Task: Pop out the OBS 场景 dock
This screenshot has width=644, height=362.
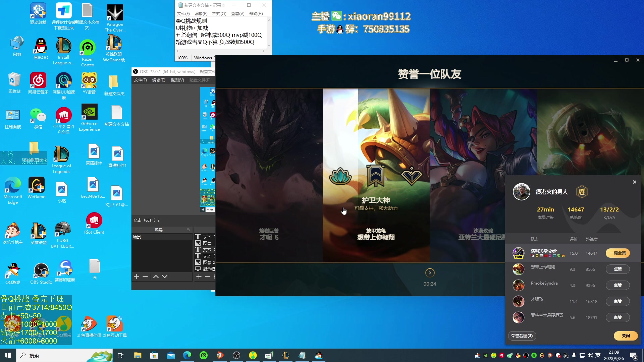Action: 189,230
